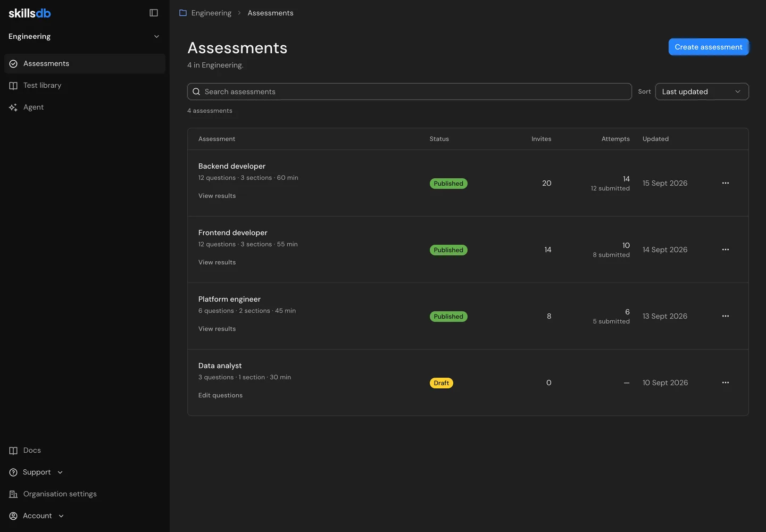View results for Backend developer
Screen dimensions: 766x532
point(217,196)
